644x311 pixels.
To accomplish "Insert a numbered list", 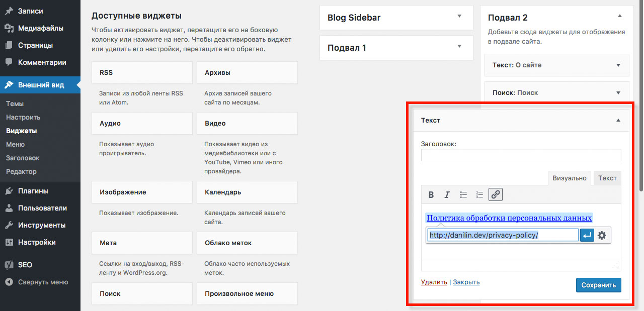I will click(x=479, y=195).
